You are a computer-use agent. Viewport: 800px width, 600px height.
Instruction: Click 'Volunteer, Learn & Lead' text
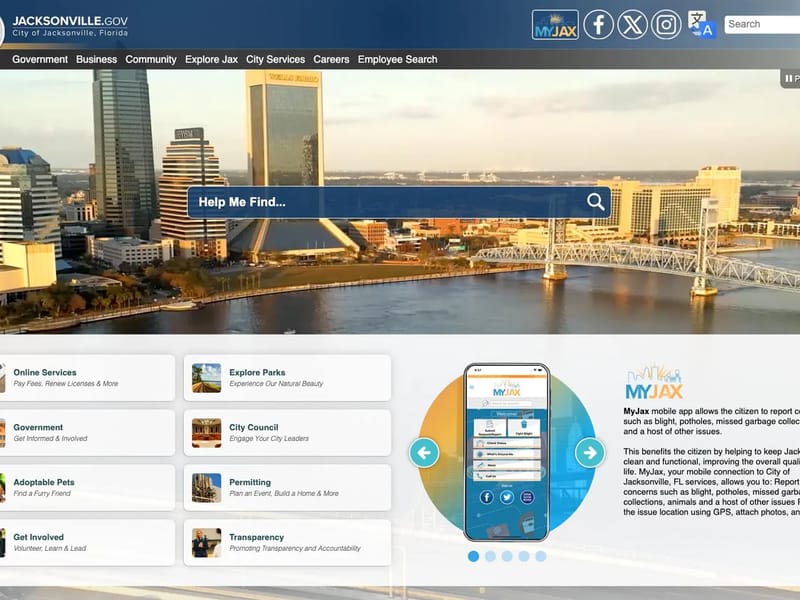(x=49, y=548)
